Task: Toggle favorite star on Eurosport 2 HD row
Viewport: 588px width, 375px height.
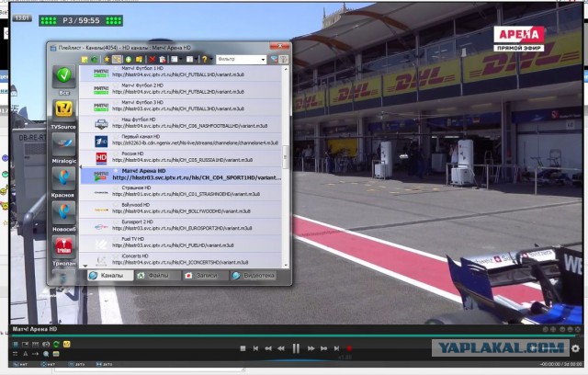Action: pos(117,222)
